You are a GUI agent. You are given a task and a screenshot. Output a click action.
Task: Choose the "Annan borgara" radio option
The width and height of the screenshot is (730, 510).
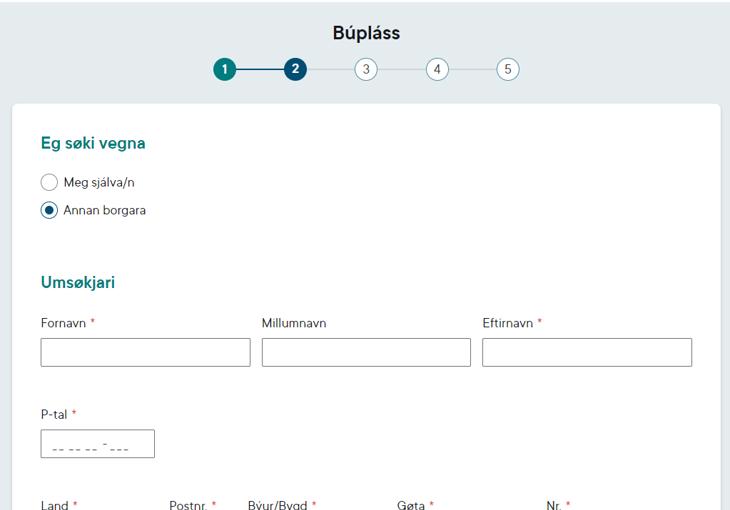(x=49, y=210)
